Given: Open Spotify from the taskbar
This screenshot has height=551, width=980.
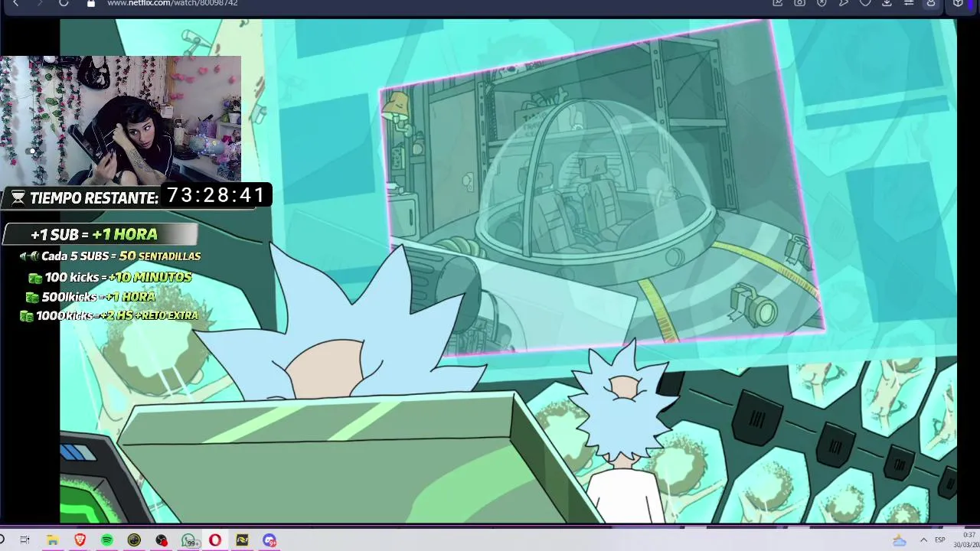Looking at the screenshot, I should (x=107, y=540).
